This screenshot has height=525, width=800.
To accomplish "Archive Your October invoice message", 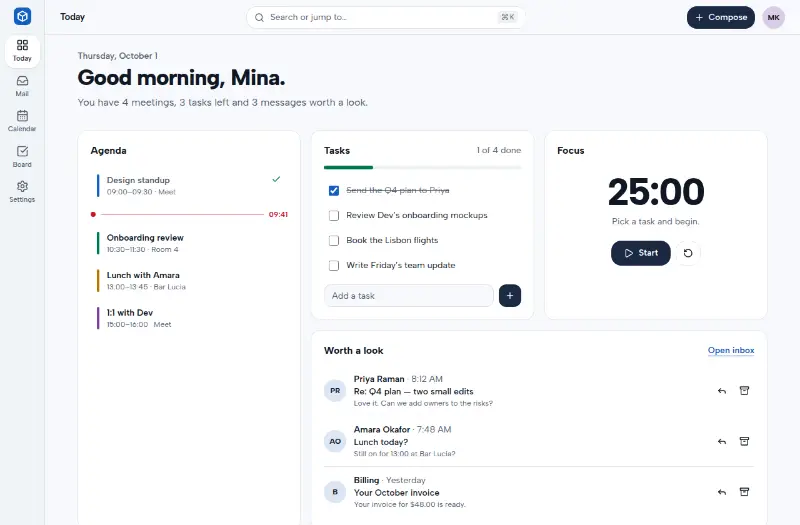I will pyautogui.click(x=744, y=492).
